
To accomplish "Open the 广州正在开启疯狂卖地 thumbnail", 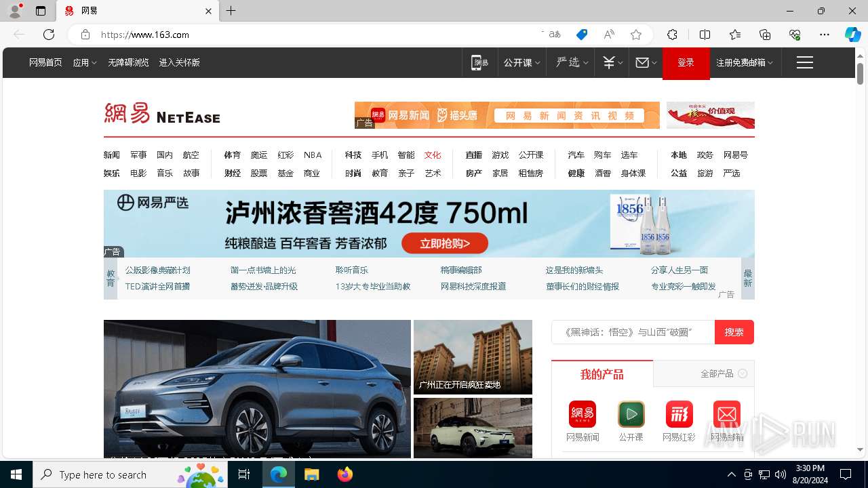I will pyautogui.click(x=473, y=357).
